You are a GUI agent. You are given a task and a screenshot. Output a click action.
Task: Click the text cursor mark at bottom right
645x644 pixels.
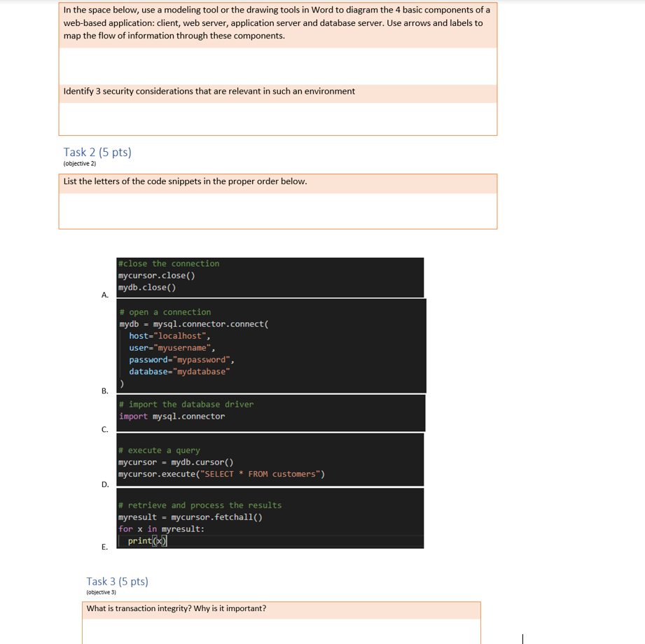(522, 638)
